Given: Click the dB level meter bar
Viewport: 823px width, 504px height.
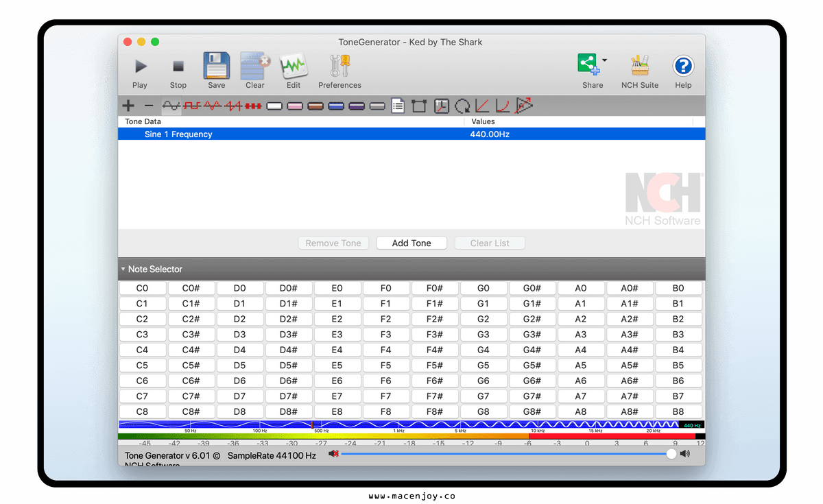Looking at the screenshot, I should point(411,436).
